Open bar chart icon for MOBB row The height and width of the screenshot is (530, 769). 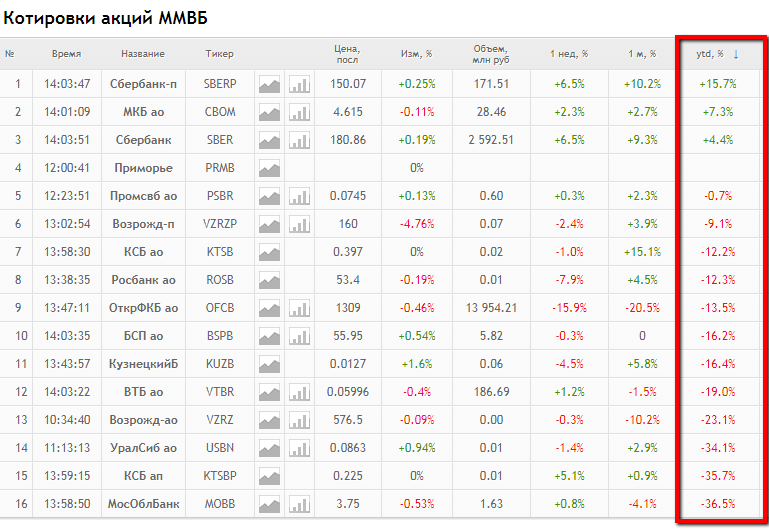[x=299, y=504]
